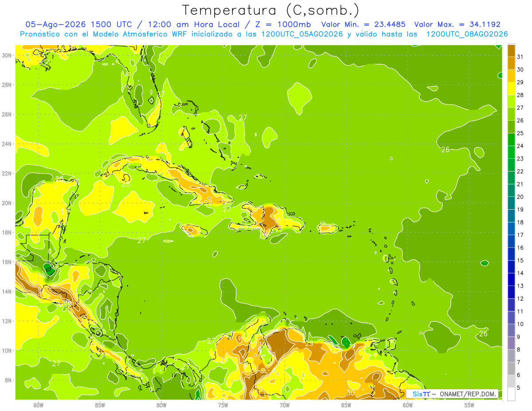Pick the teal swatch between legend 19 and 20
This screenshot has width=532, height=411.
[x=511, y=203]
